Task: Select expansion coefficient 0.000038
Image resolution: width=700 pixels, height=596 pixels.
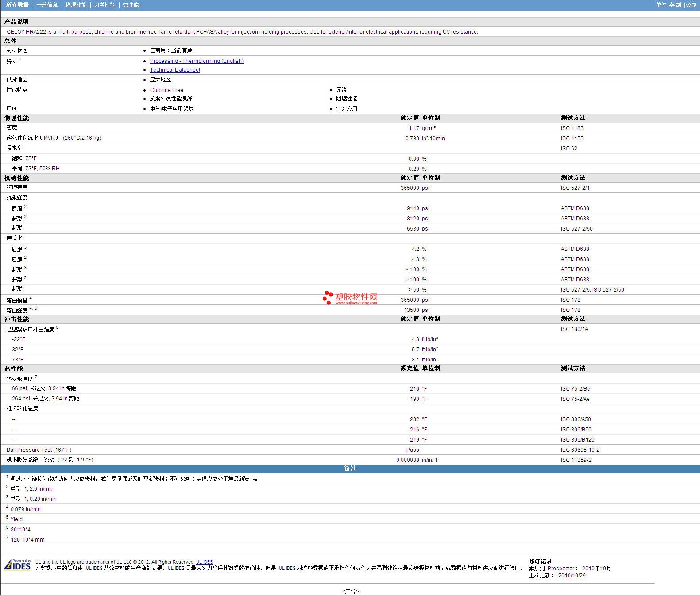Action: pos(408,460)
